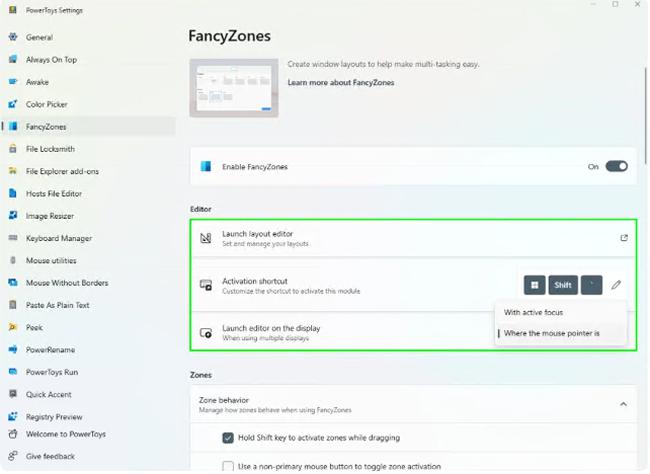This screenshot has width=650, height=474.
Task: Open Mouse Without Borders settings page
Action: coord(67,283)
